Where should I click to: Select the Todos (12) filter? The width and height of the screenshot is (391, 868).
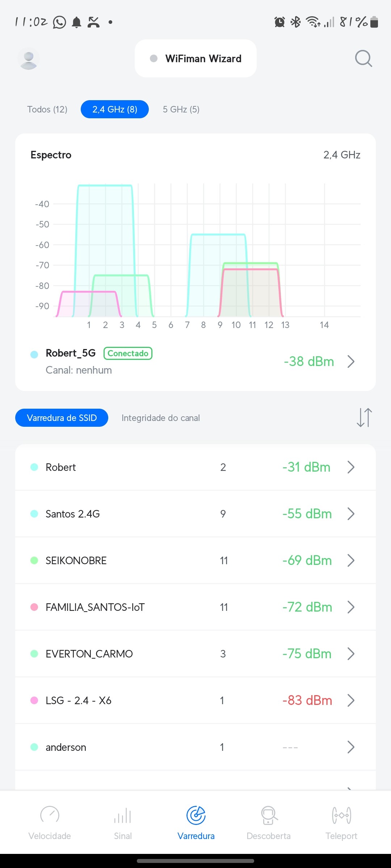47,109
